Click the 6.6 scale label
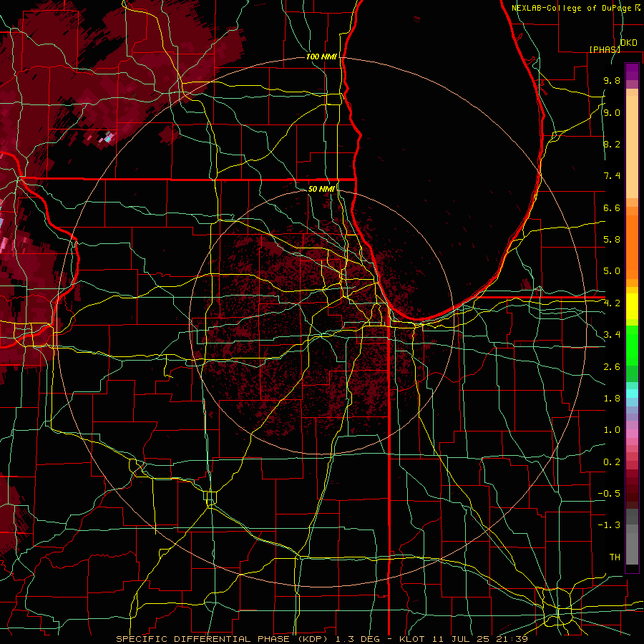 612,208
